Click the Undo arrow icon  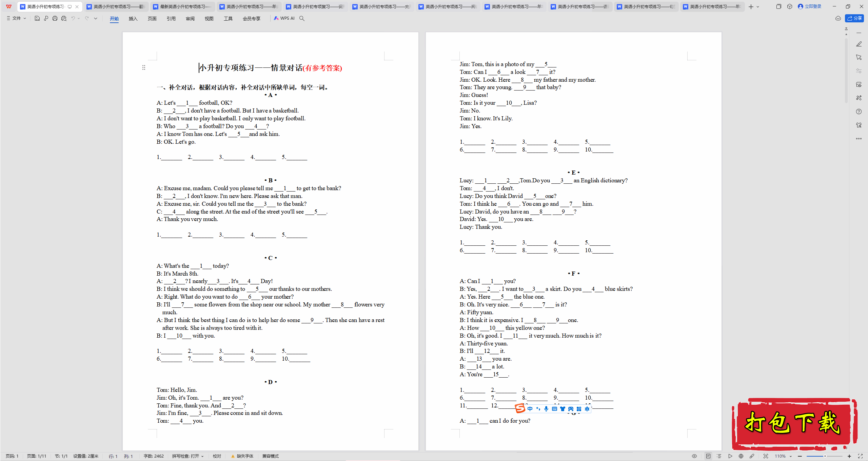point(73,18)
